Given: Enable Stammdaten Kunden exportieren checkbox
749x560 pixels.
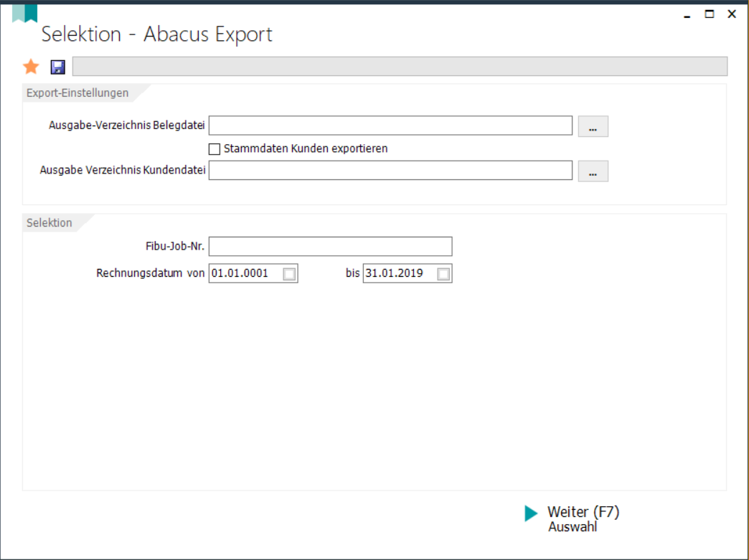Looking at the screenshot, I should [x=215, y=149].
